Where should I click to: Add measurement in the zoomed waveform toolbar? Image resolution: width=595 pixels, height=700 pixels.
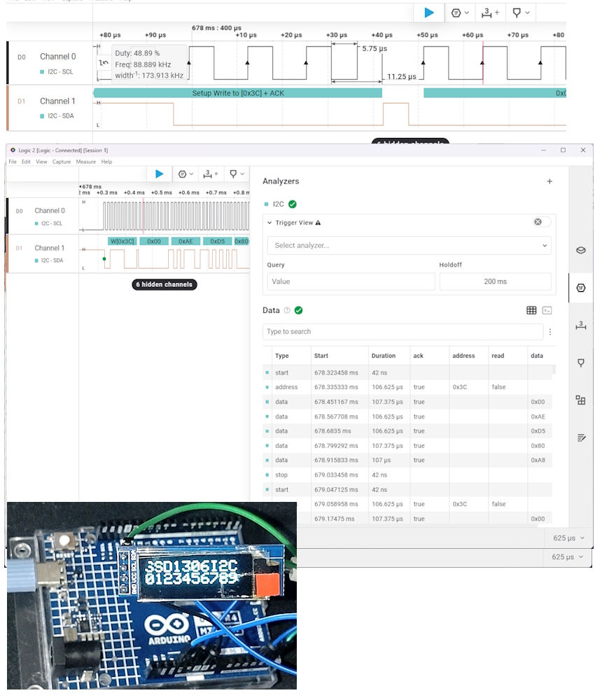point(490,13)
